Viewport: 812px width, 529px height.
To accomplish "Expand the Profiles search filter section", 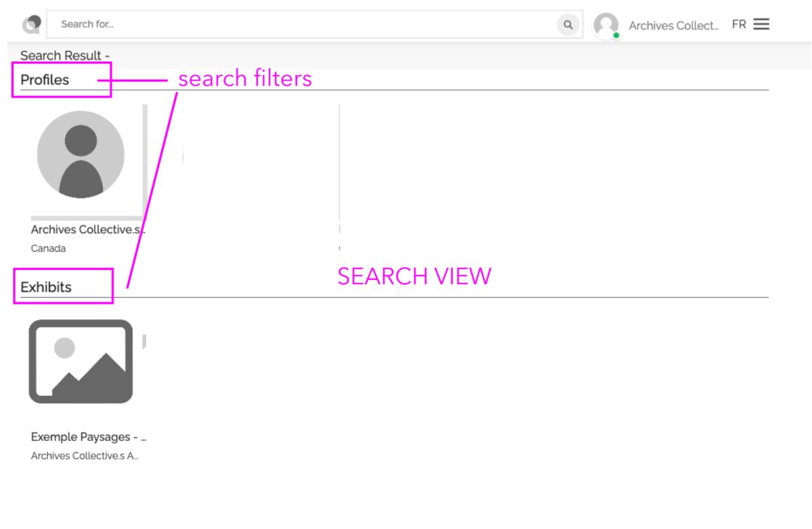I will coord(44,80).
